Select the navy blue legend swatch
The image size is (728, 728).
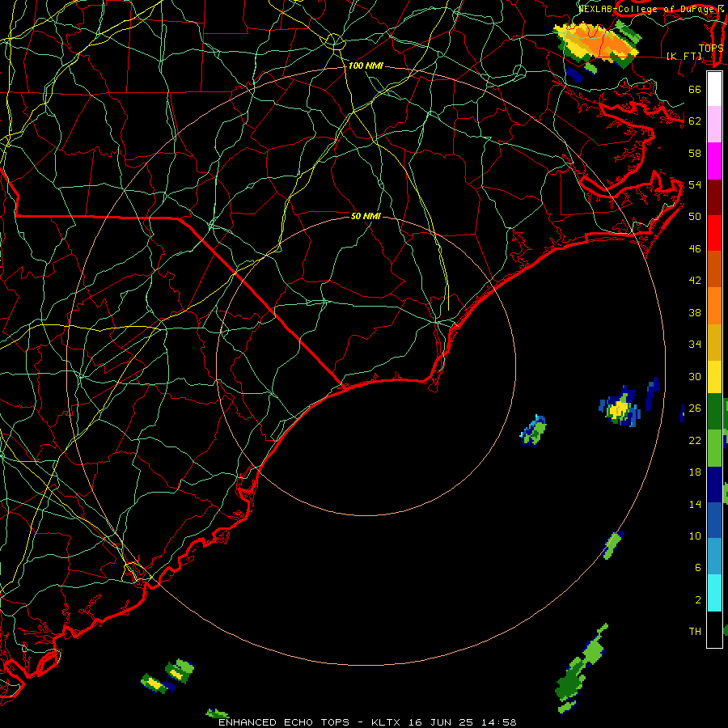pyautogui.click(x=714, y=485)
